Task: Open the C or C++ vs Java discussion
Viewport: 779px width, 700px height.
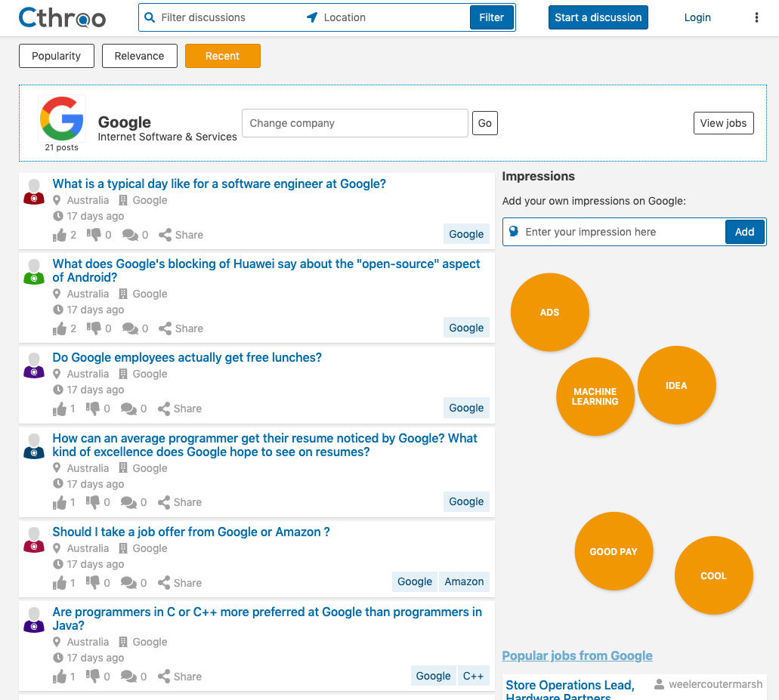Action: pyautogui.click(x=267, y=618)
